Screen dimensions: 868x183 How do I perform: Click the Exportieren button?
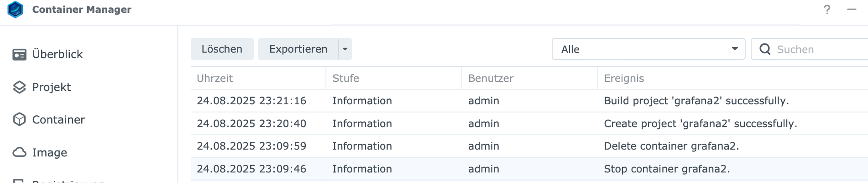(298, 49)
